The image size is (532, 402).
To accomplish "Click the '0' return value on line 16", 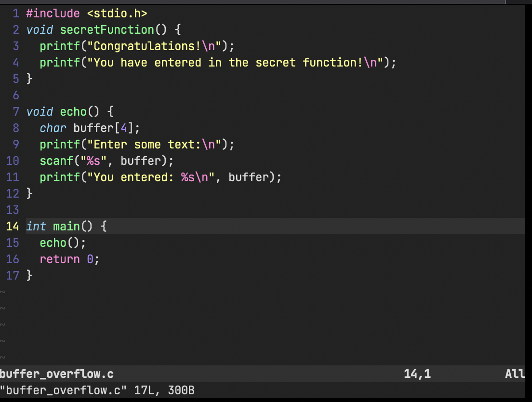I will coord(90,259).
